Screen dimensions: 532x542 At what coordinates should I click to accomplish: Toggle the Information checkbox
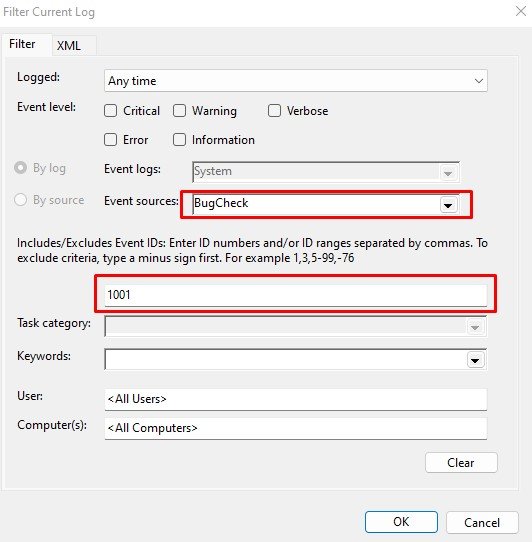pyautogui.click(x=179, y=140)
